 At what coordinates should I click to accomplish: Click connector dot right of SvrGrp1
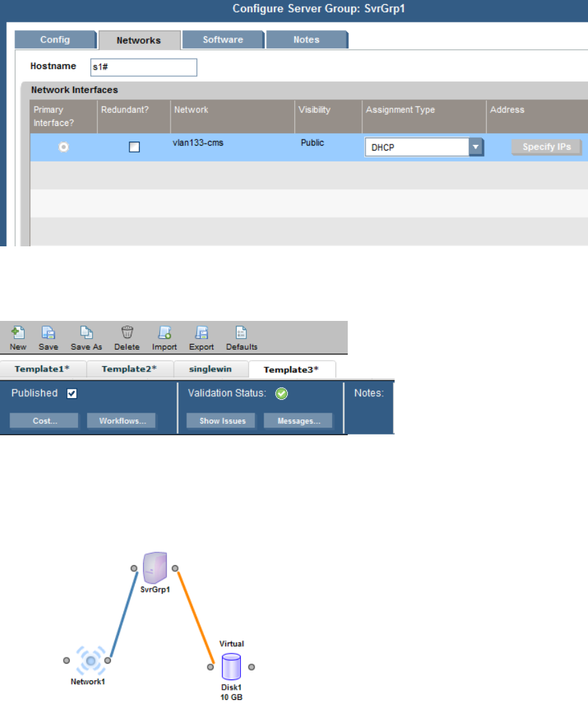pos(175,569)
